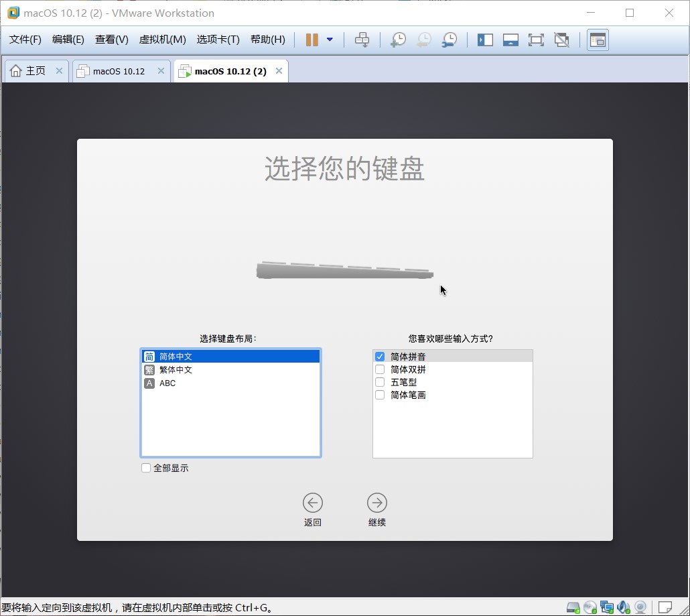The image size is (690, 616).
Task: Click the 选择键盘布局 label
Action: (228, 338)
